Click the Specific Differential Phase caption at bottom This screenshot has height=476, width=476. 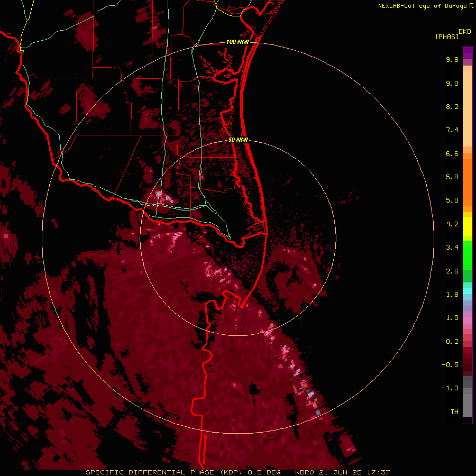click(237, 472)
